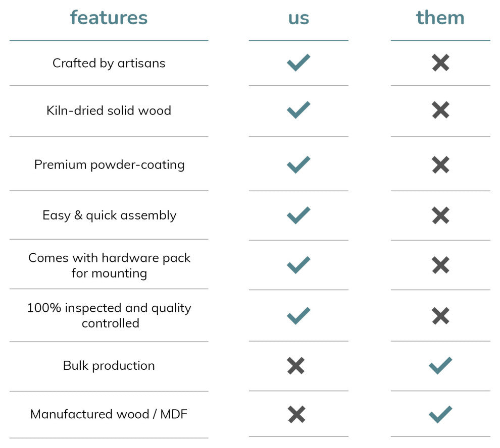The width and height of the screenshot is (500, 448).
Task: Click the 'them' X for hardware pack row
Action: click(x=440, y=265)
